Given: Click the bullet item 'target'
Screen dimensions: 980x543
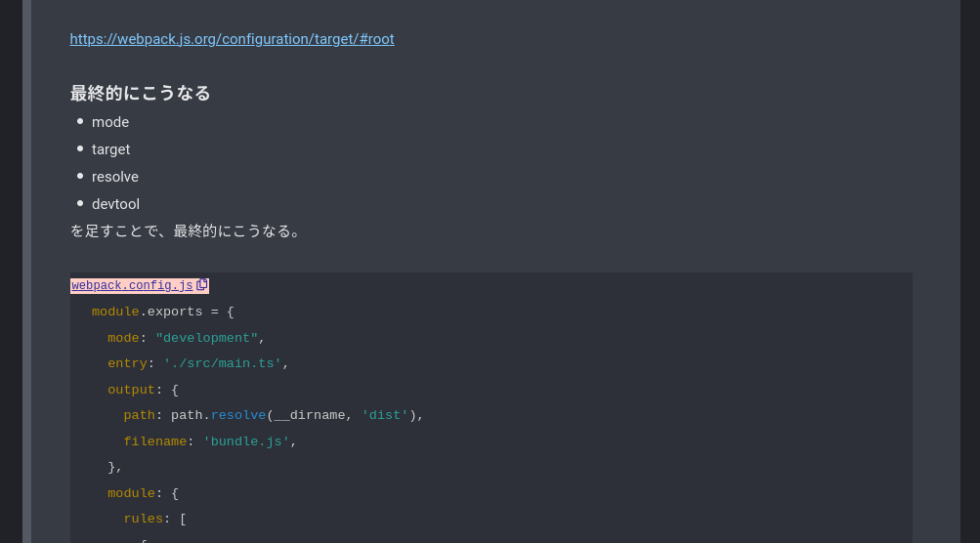Looking at the screenshot, I should point(110,149).
